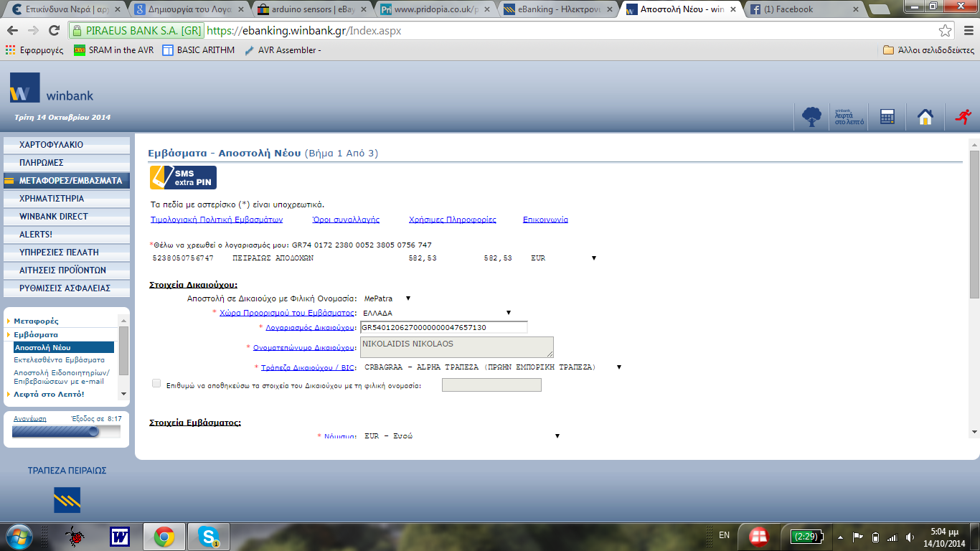Image resolution: width=980 pixels, height=551 pixels.
Task: Check 'Επιθυμώ να αποθηκεύσω τα στοιχεία' checkbox
Action: [156, 384]
